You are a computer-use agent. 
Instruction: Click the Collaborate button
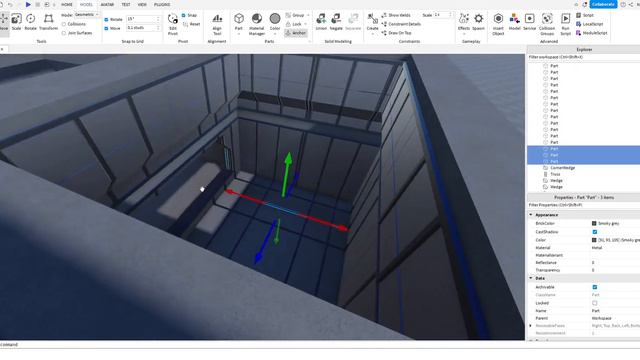pyautogui.click(x=603, y=4)
